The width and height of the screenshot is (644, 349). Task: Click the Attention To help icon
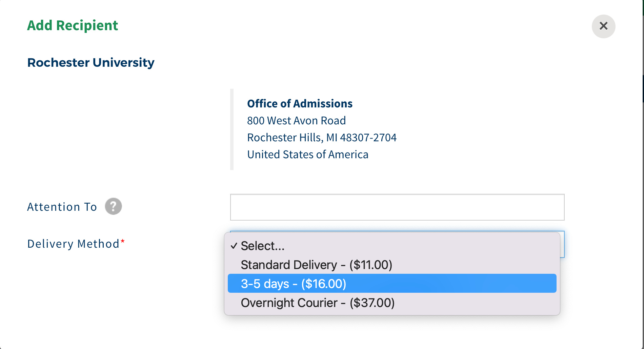[x=113, y=206]
